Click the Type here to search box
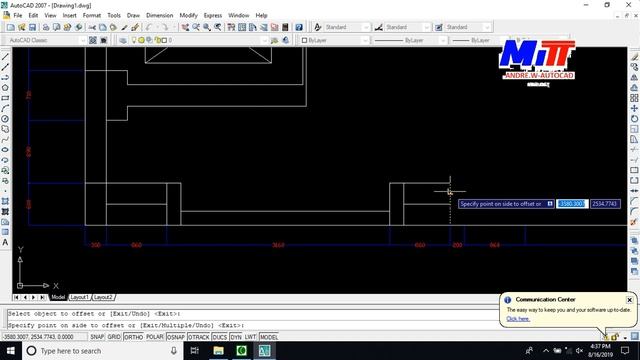The image size is (640, 360). pyautogui.click(x=102, y=351)
